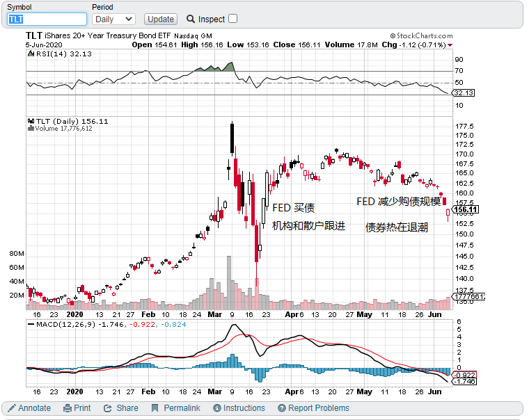This screenshot has height=420, width=529.
Task: Click the RSI(14) indicator icon
Action: [31, 54]
